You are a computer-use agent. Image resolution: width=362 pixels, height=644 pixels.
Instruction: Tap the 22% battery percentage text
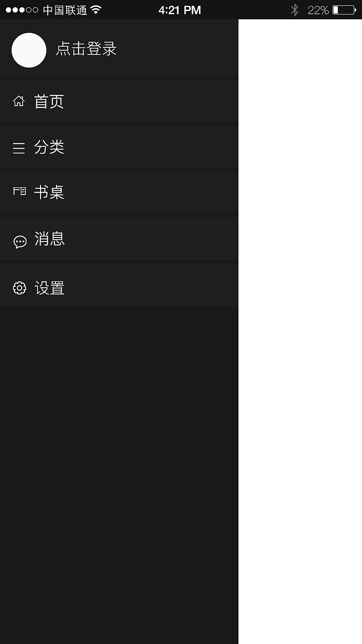click(318, 10)
